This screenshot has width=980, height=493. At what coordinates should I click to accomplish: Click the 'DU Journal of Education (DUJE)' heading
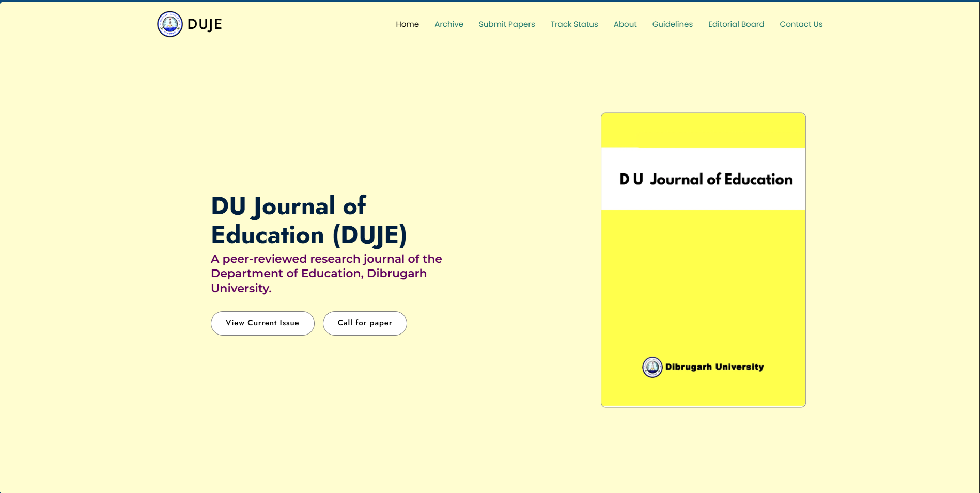pos(309,220)
